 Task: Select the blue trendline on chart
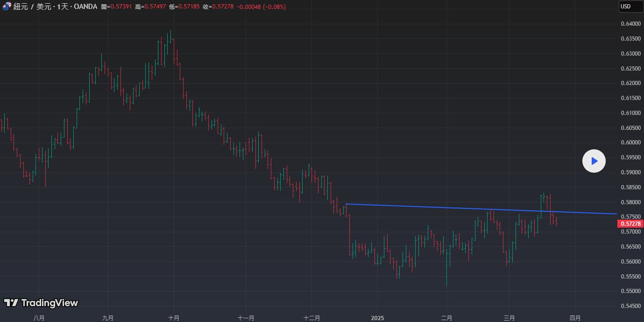pyautogui.click(x=444, y=208)
